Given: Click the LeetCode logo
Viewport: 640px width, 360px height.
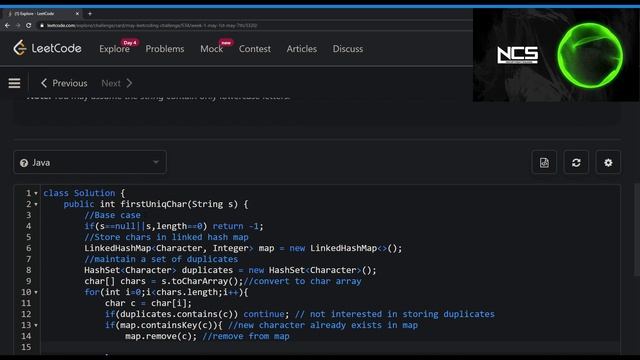Looking at the screenshot, I should point(47,48).
